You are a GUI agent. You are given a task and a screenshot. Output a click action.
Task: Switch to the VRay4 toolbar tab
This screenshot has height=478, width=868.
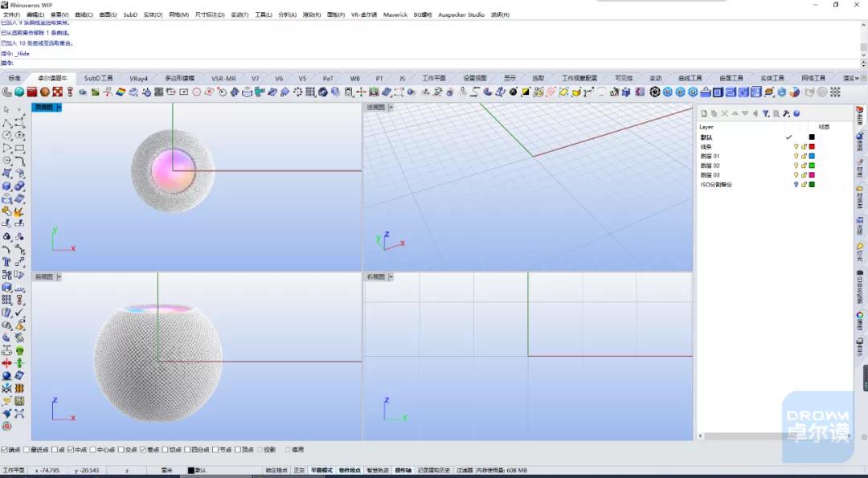click(138, 79)
